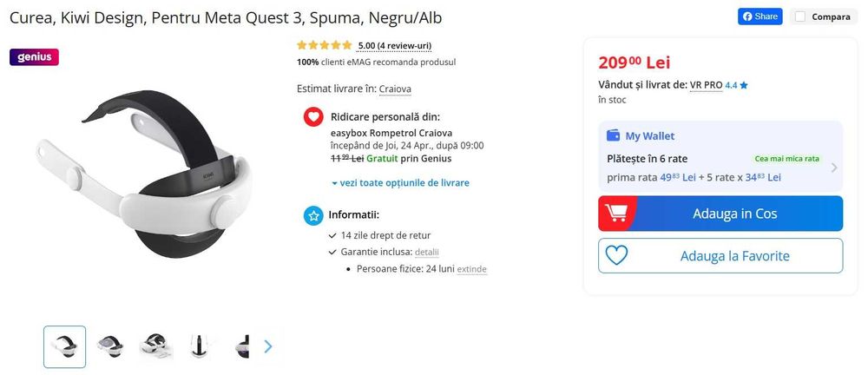Click the red heart pickup icon
The width and height of the screenshot is (868, 375).
[x=313, y=117]
